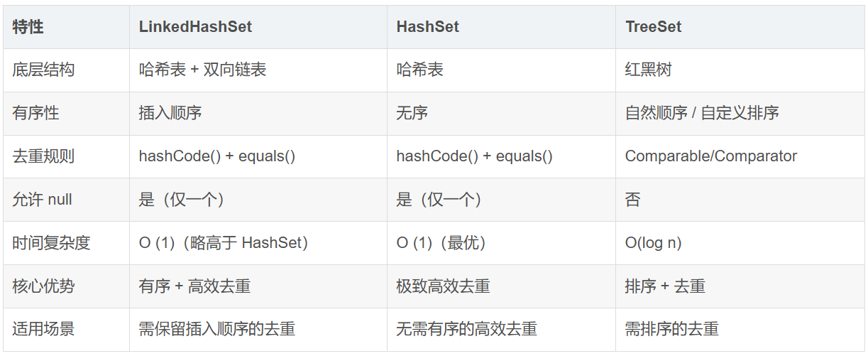Viewport: 868px width, 356px height.
Task: Select the HashSet column header
Action: [x=427, y=27]
